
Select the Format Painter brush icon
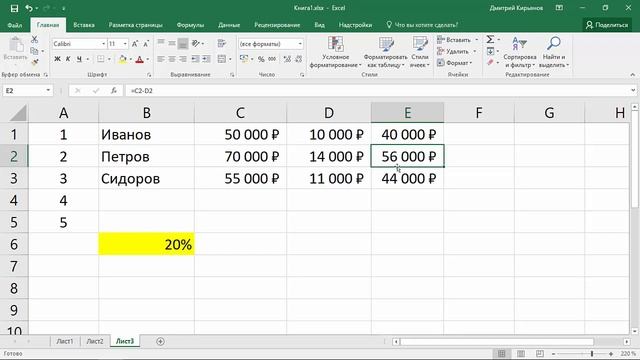(x=34, y=62)
